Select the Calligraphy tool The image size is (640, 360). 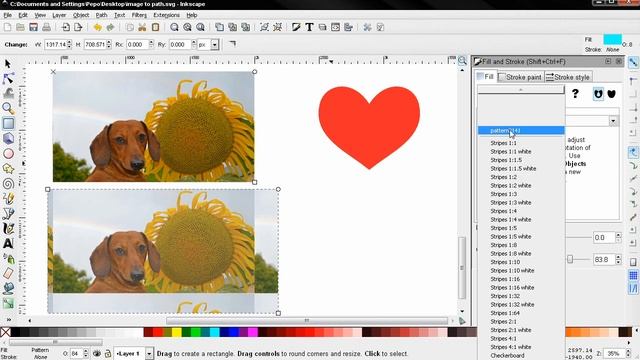[8, 229]
